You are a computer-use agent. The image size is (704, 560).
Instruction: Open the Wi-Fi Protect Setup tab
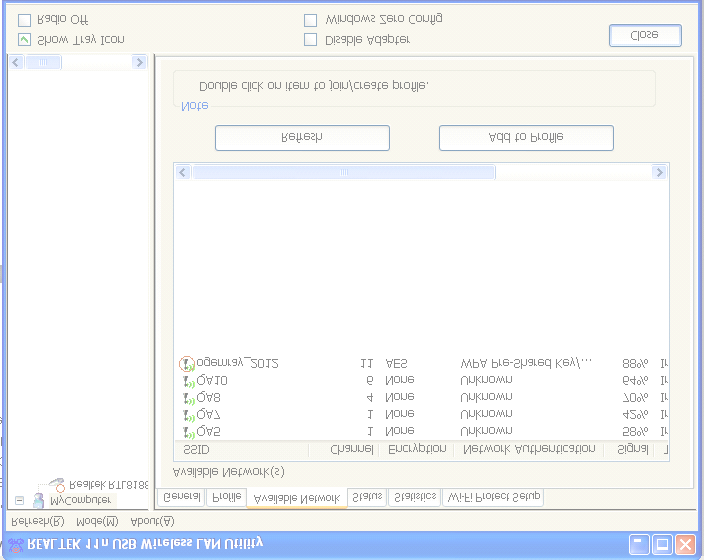[493, 497]
